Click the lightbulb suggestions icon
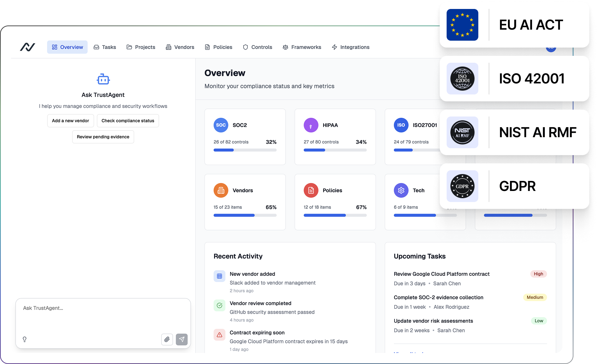Screen dimensions: 601x364 click(x=24, y=339)
